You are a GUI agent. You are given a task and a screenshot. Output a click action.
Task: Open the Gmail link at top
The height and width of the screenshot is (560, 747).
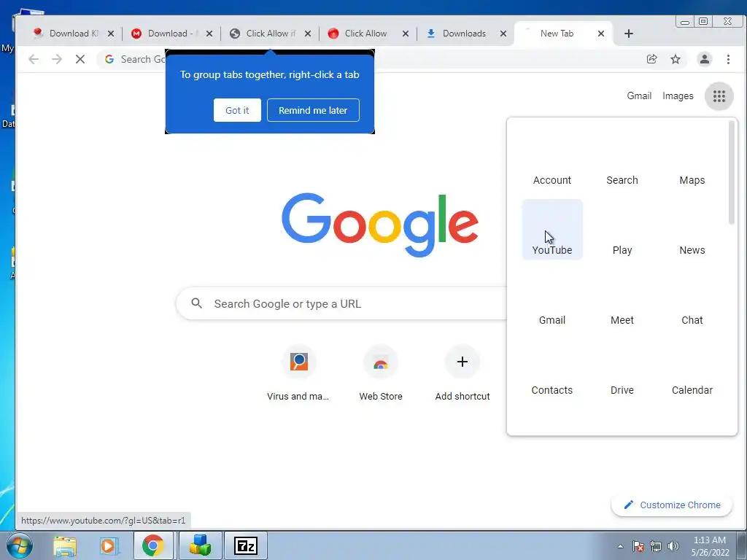click(639, 96)
